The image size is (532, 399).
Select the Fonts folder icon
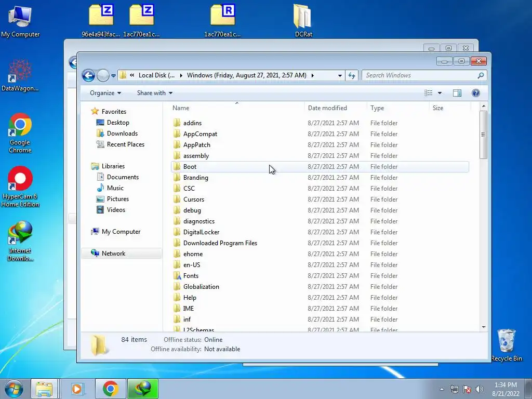click(x=177, y=275)
